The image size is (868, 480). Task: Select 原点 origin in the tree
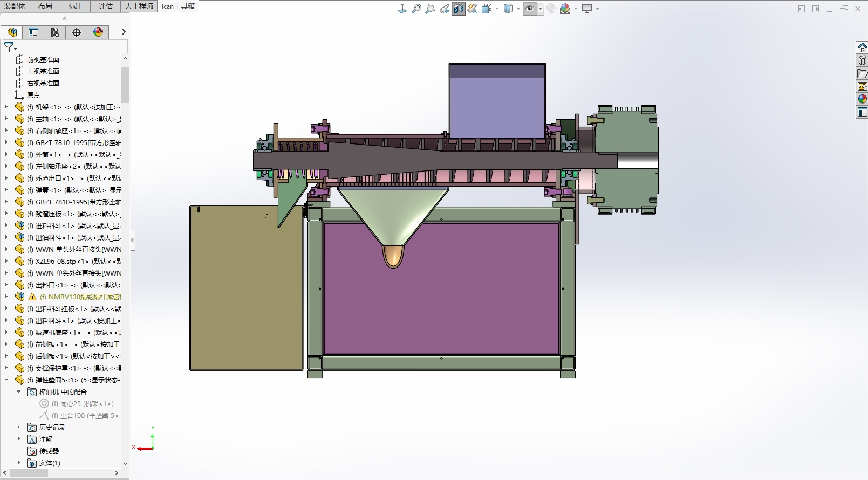33,95
